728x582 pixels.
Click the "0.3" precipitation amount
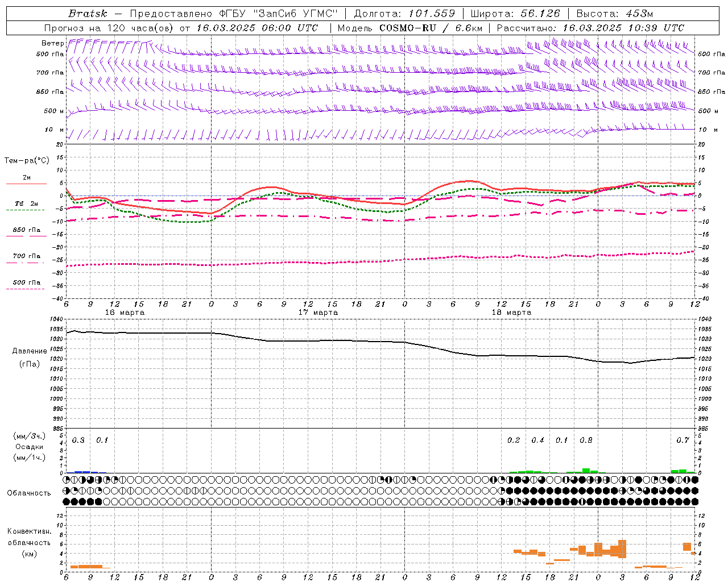(78, 440)
